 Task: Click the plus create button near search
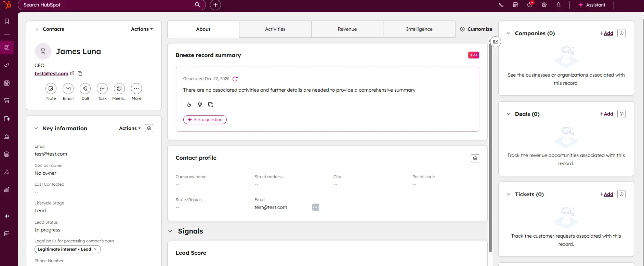[215, 5]
